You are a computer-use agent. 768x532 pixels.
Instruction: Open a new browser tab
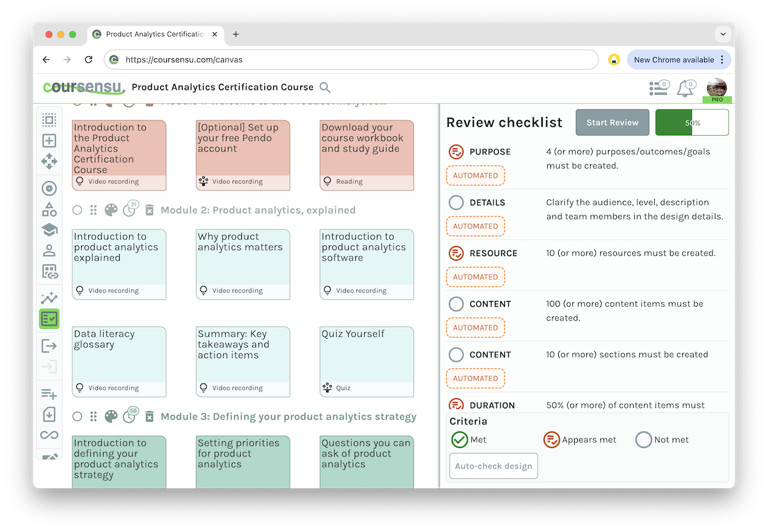(236, 34)
